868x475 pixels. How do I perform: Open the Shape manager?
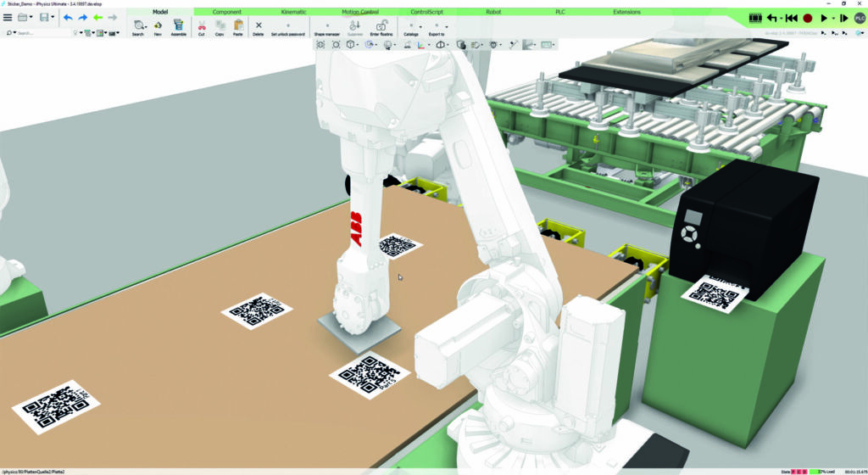click(x=326, y=28)
